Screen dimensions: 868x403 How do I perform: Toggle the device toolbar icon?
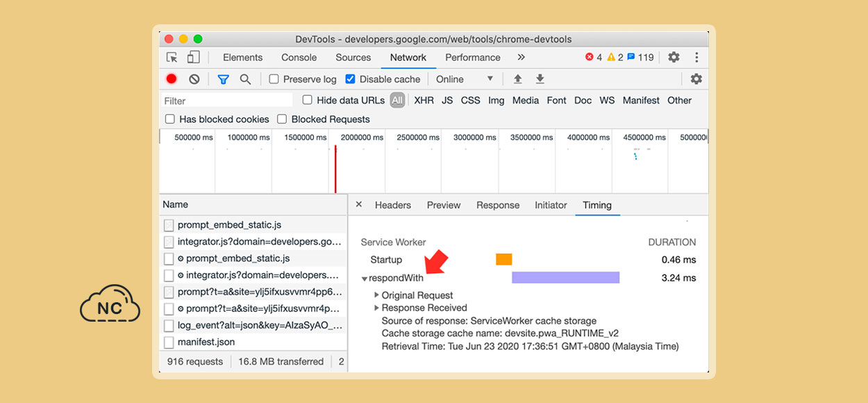193,58
